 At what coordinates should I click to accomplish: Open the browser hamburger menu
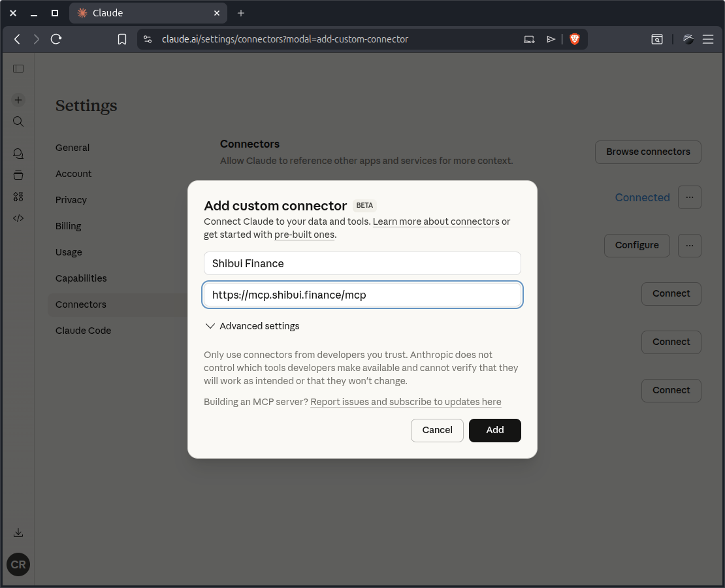[708, 39]
